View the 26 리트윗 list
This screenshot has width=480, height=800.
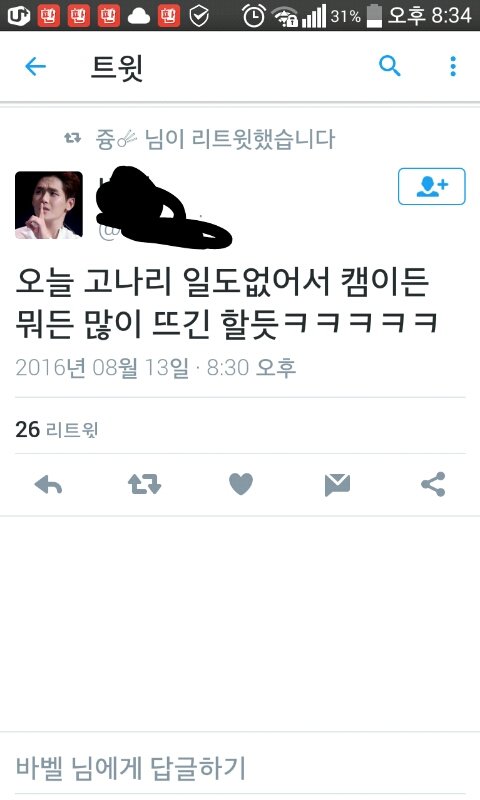(x=57, y=430)
